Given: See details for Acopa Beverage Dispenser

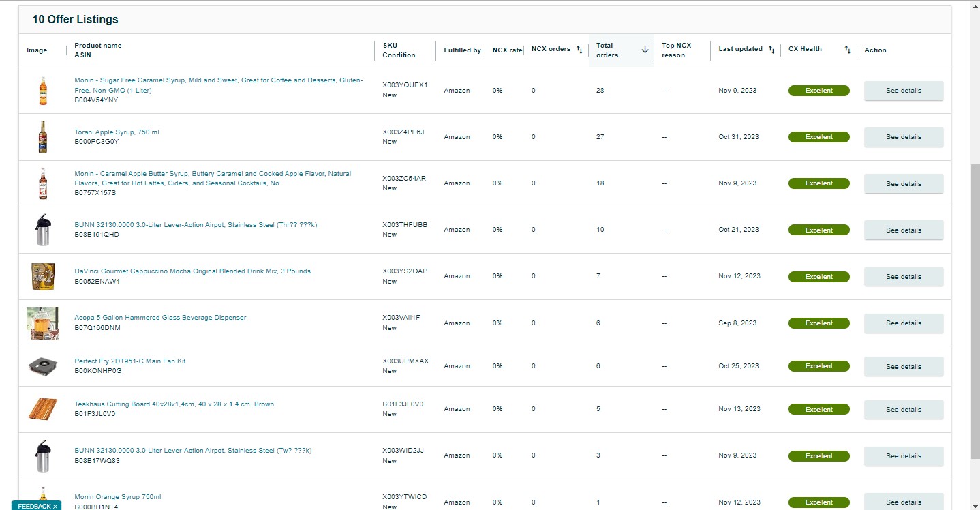Looking at the screenshot, I should pyautogui.click(x=904, y=323).
